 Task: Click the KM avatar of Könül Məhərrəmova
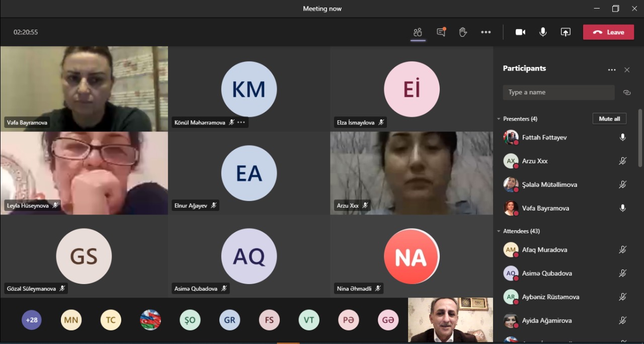249,89
